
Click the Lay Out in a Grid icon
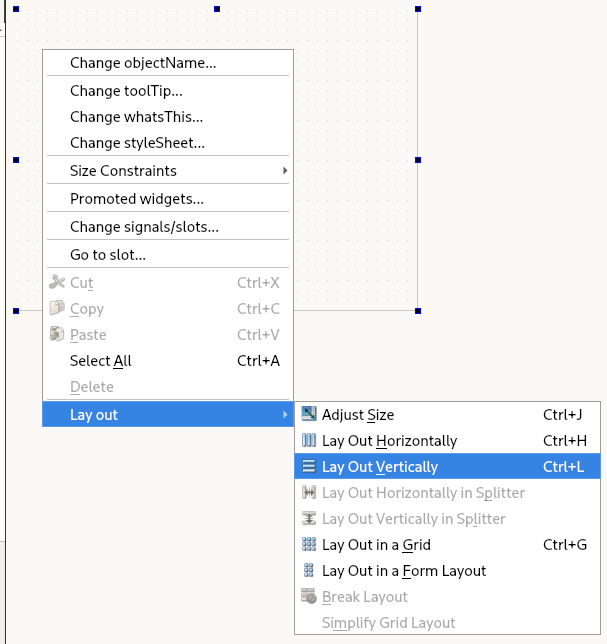[309, 544]
